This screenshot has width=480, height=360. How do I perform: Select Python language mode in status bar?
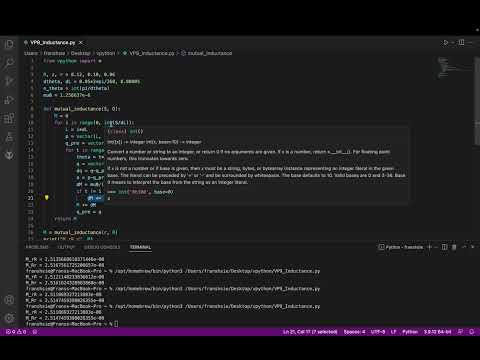(x=410, y=332)
